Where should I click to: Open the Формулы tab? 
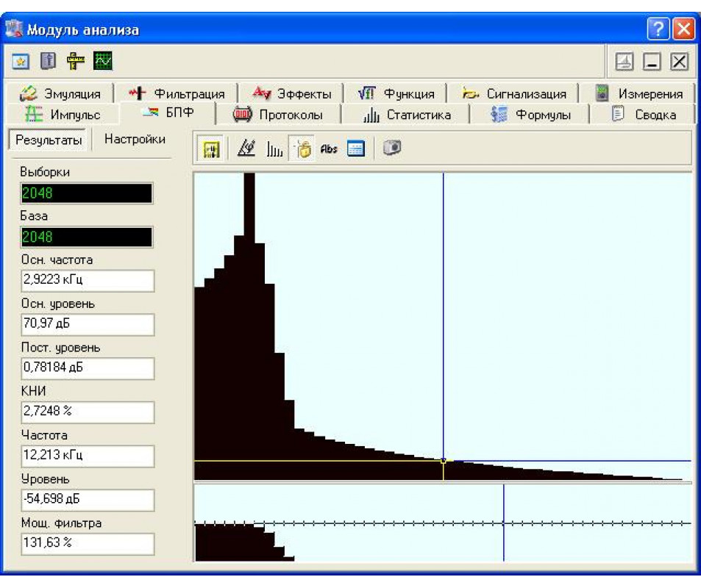point(530,115)
